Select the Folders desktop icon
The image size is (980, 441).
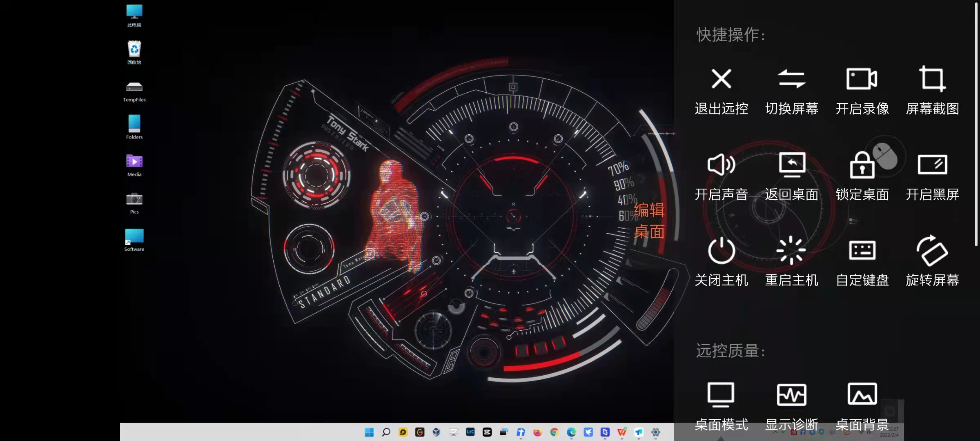pyautogui.click(x=134, y=127)
